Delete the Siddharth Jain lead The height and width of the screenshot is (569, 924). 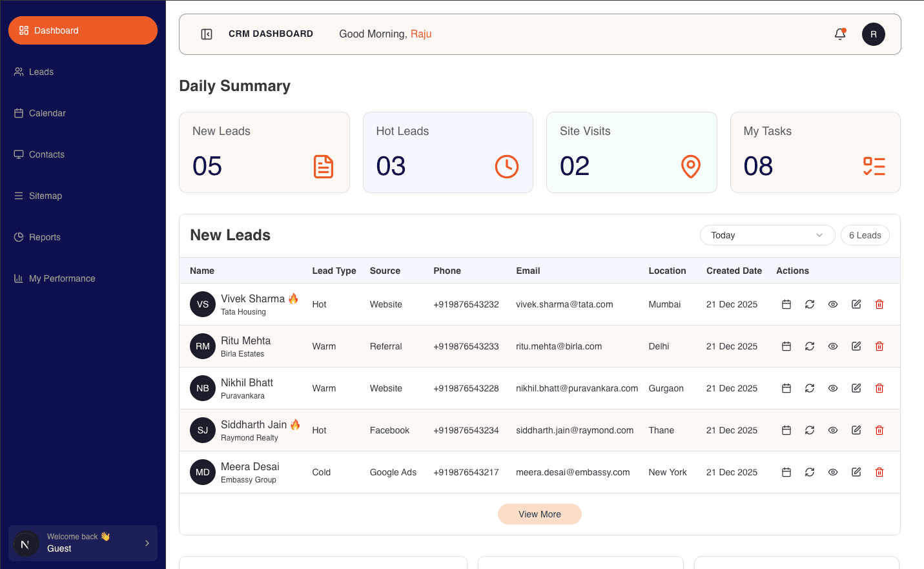click(x=879, y=430)
